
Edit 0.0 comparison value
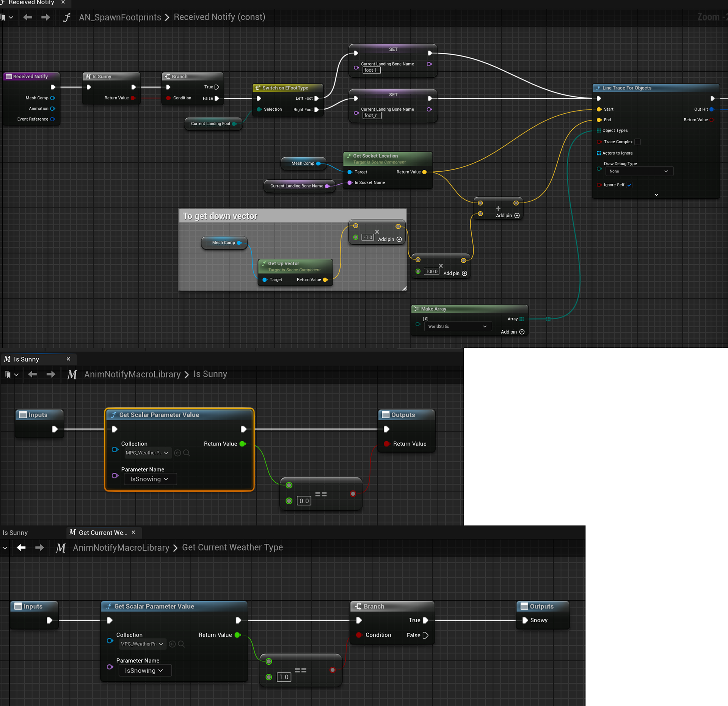(304, 501)
